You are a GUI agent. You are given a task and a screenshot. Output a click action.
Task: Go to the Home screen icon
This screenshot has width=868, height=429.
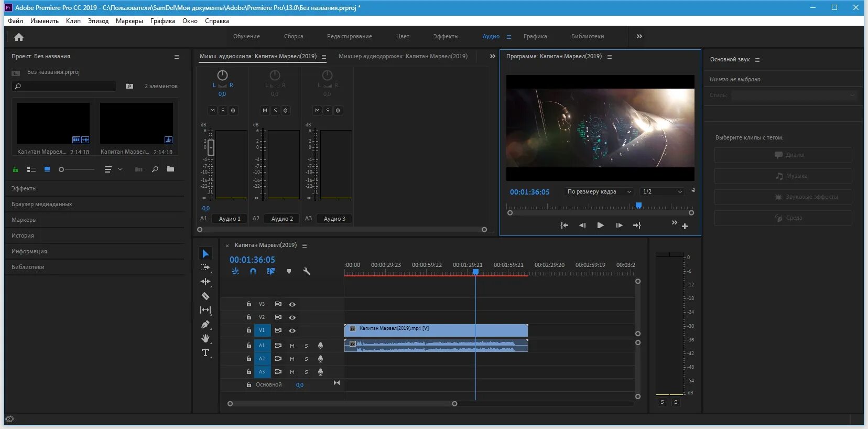click(x=19, y=37)
